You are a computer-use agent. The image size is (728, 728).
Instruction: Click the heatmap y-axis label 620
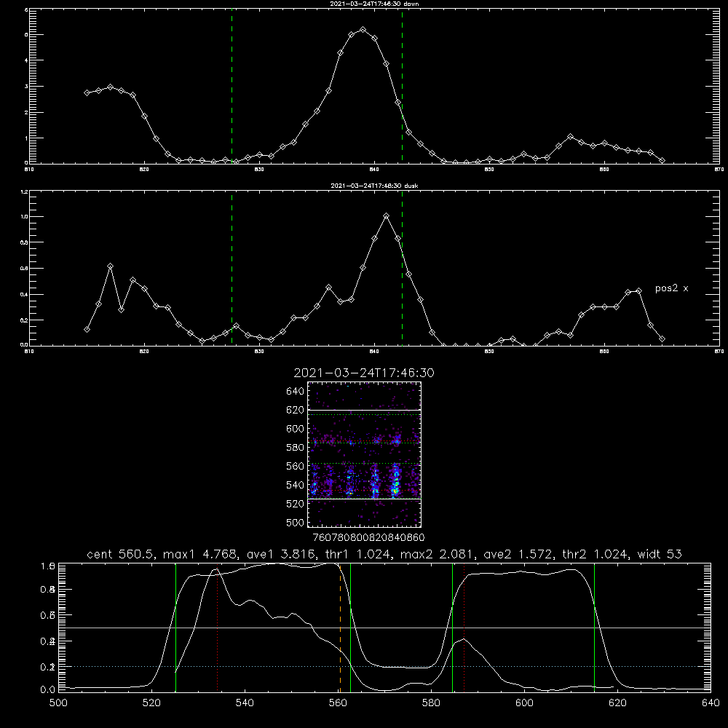point(295,410)
